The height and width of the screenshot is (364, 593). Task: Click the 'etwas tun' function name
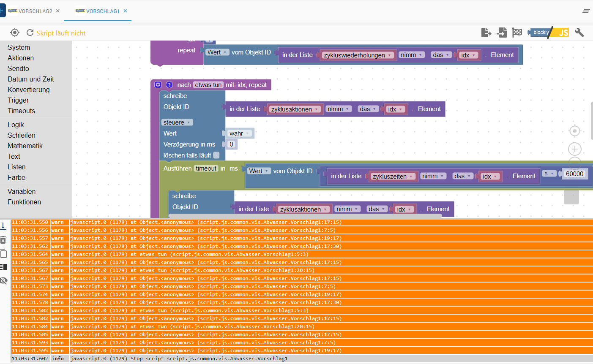[208, 85]
